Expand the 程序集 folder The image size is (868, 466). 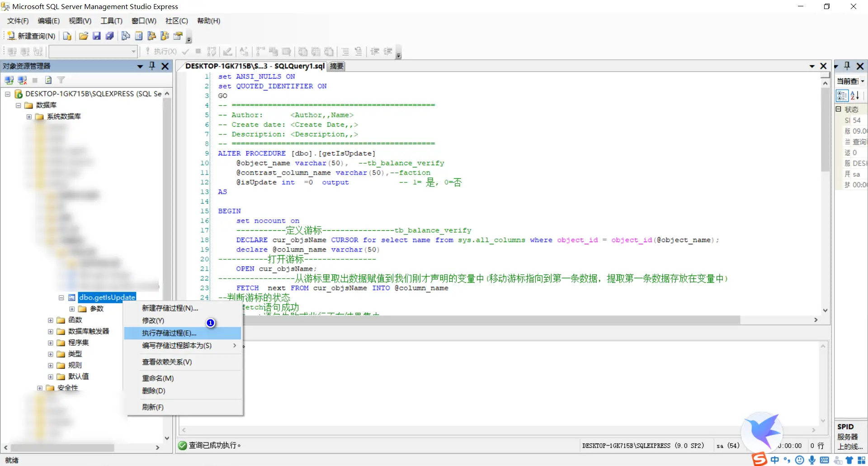[x=51, y=342]
